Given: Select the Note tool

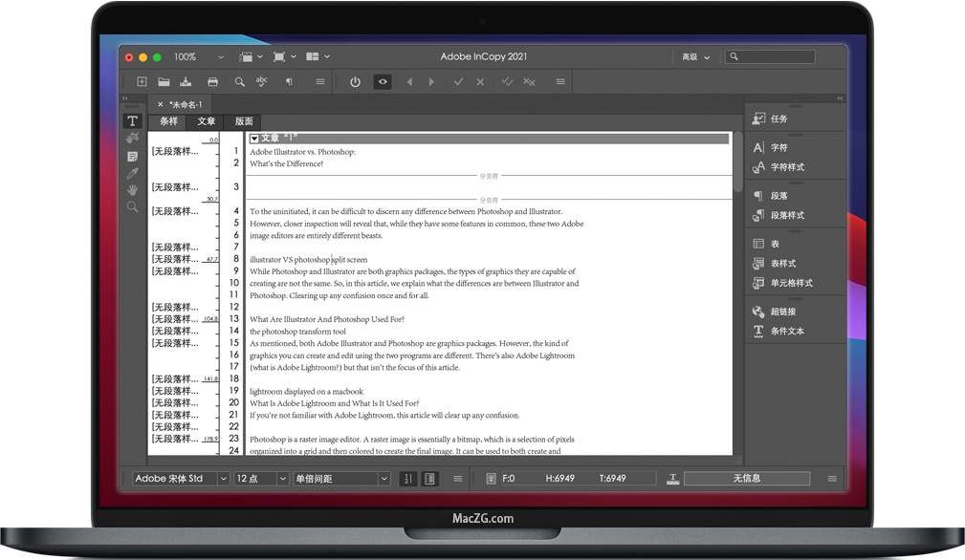Looking at the screenshot, I should click(x=132, y=156).
